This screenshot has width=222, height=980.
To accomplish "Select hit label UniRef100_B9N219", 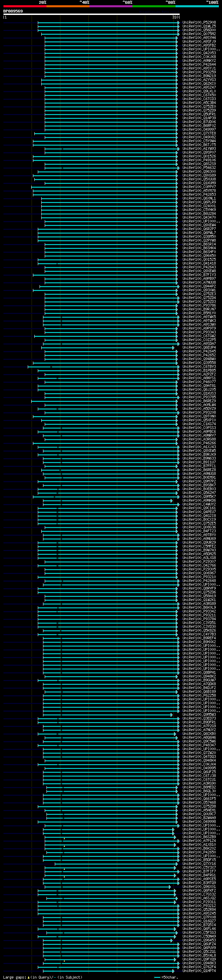I will 199,76.
